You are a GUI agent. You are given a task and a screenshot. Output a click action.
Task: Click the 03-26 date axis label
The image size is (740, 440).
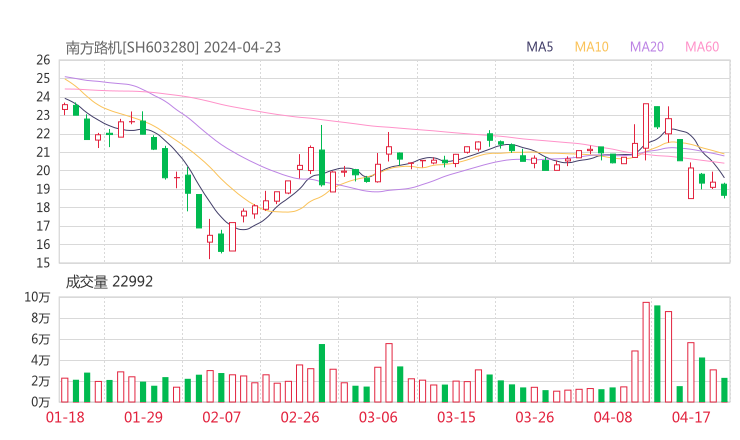pyautogui.click(x=534, y=417)
